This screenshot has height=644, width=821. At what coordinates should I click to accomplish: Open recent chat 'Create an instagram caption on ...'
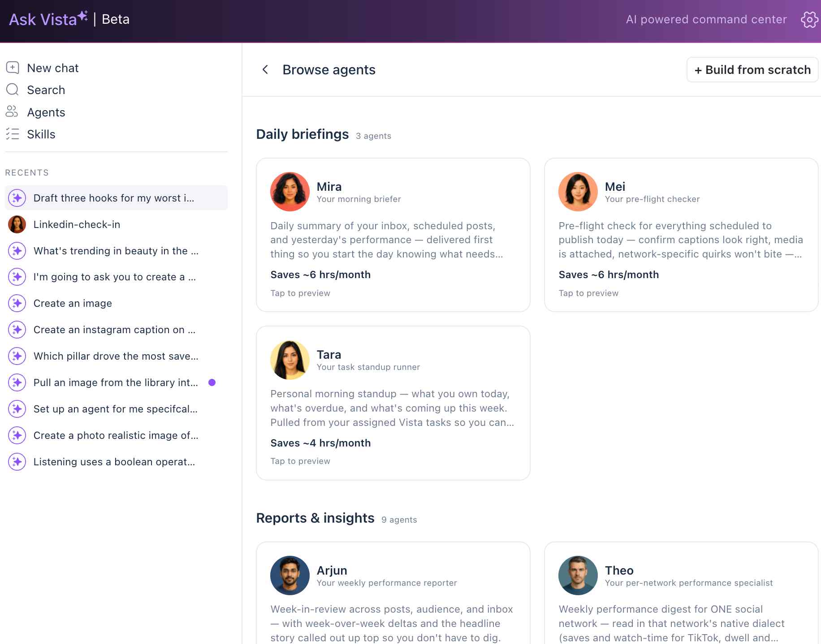(116, 330)
